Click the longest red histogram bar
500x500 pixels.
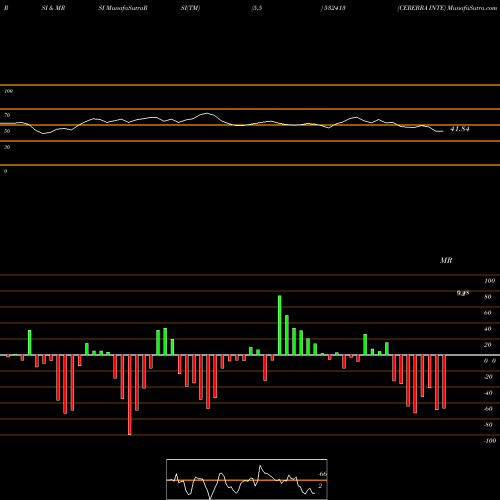(x=130, y=395)
